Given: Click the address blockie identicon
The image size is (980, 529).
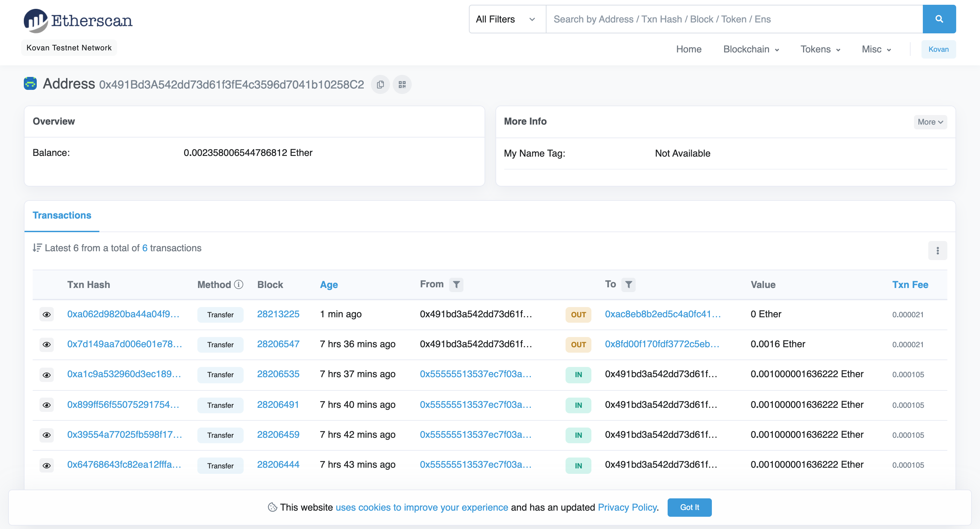Looking at the screenshot, I should pyautogui.click(x=30, y=83).
